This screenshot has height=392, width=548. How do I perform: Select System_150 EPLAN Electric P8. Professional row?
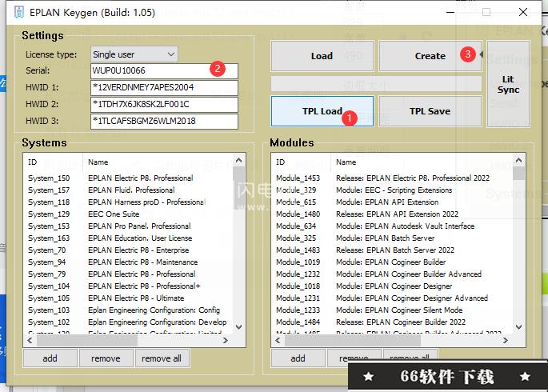click(129, 178)
